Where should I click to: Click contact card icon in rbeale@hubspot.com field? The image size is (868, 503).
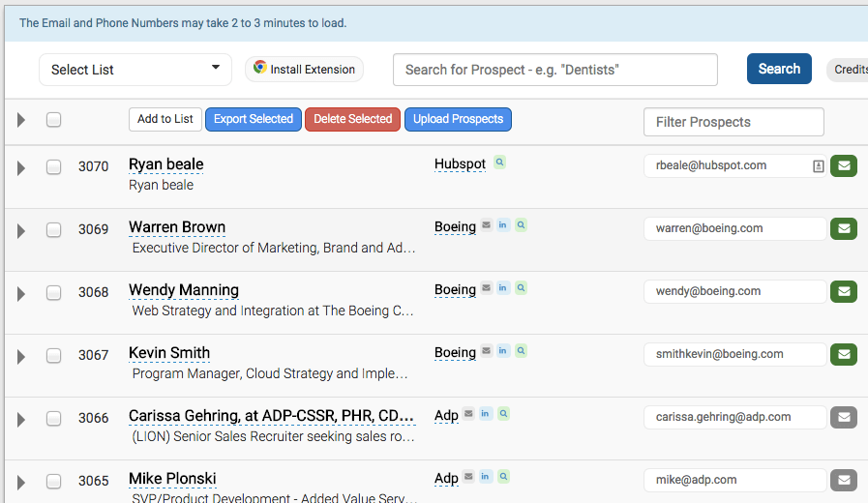click(x=819, y=166)
